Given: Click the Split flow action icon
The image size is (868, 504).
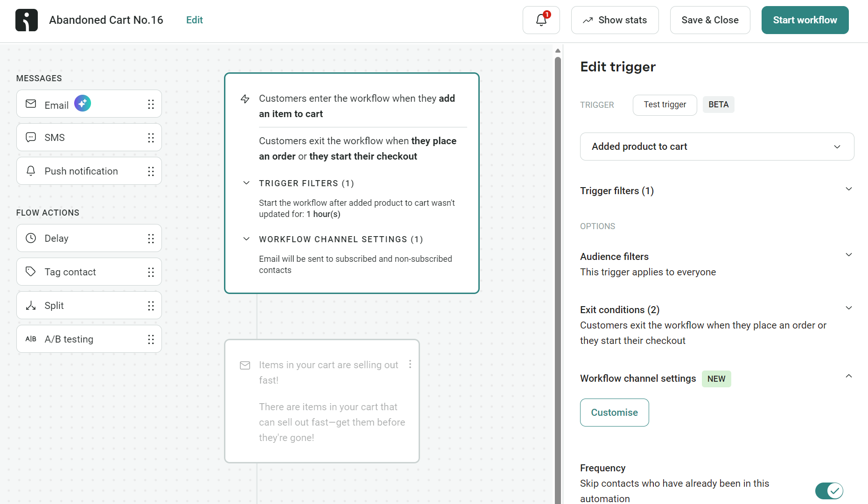Looking at the screenshot, I should pos(30,305).
